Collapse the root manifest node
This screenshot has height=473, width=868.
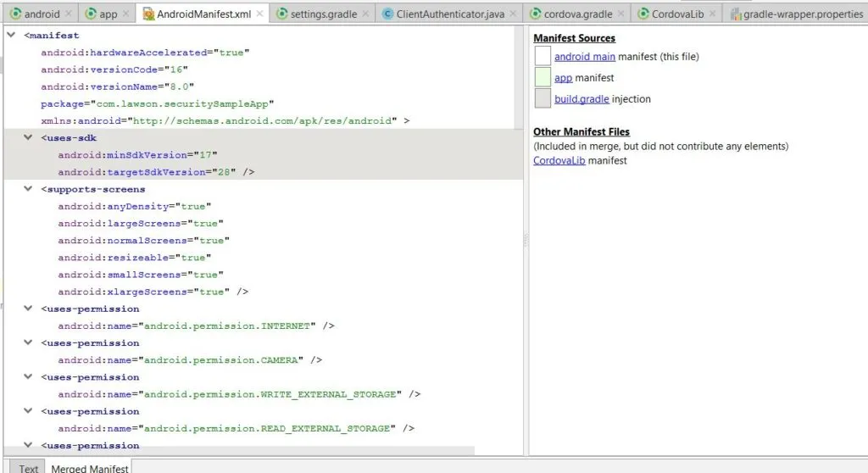(x=10, y=36)
